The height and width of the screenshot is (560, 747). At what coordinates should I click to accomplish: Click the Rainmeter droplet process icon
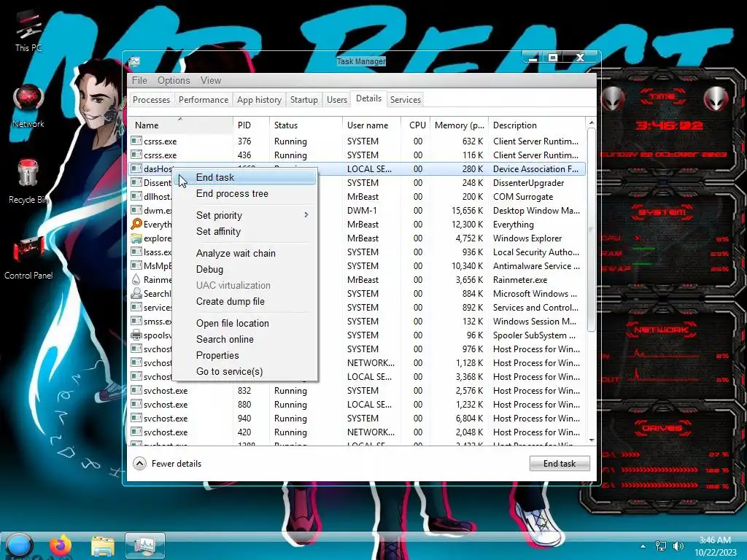point(136,279)
